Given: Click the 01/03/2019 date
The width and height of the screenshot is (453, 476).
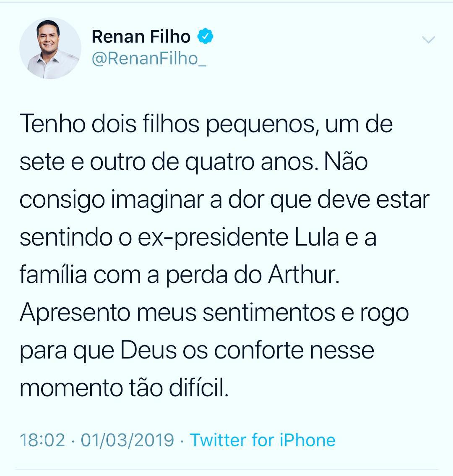Looking at the screenshot, I should click(128, 440).
